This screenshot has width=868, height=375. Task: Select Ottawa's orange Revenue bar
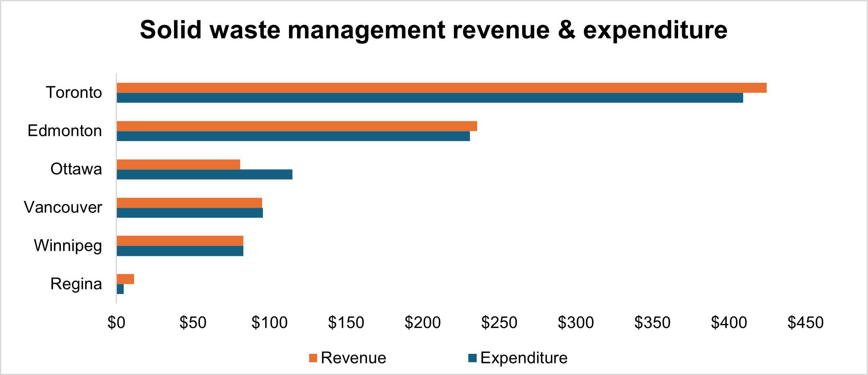[x=178, y=165]
